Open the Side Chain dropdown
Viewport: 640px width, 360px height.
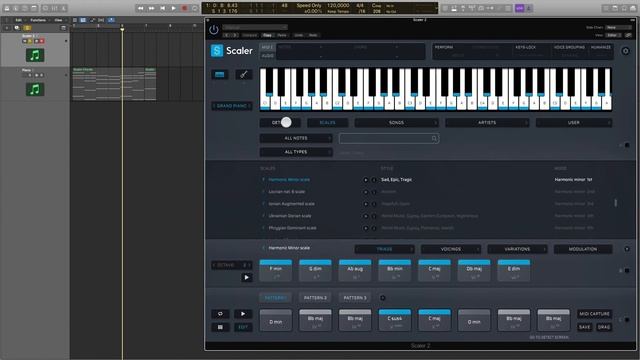[x=618, y=27]
